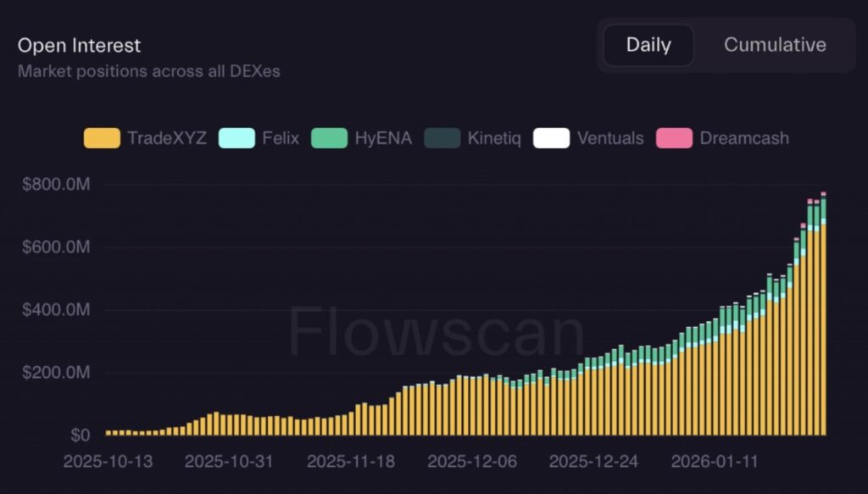
Task: Click the 2025-10-13 x-axis date label
Action: 107,462
